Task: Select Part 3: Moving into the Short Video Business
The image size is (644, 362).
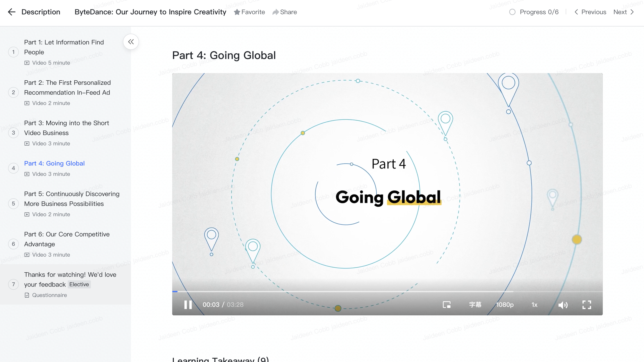Action: pos(66,128)
